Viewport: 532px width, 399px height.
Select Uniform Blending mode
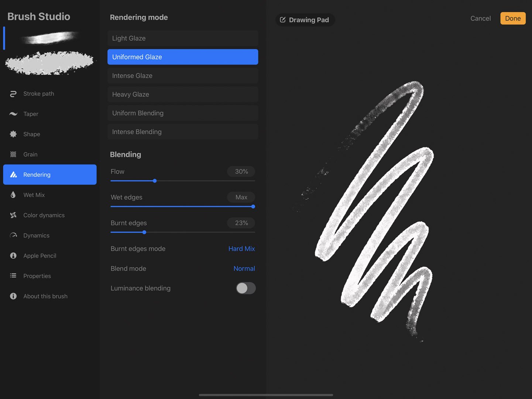coord(182,113)
